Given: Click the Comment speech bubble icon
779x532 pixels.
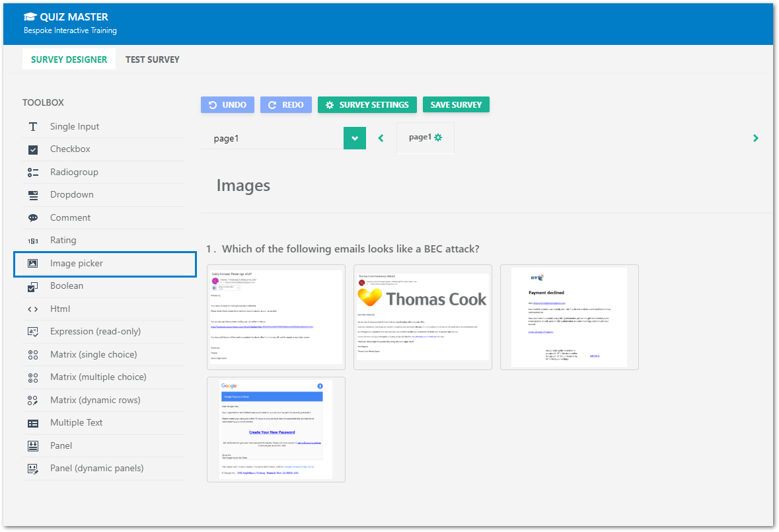Looking at the screenshot, I should (x=33, y=218).
